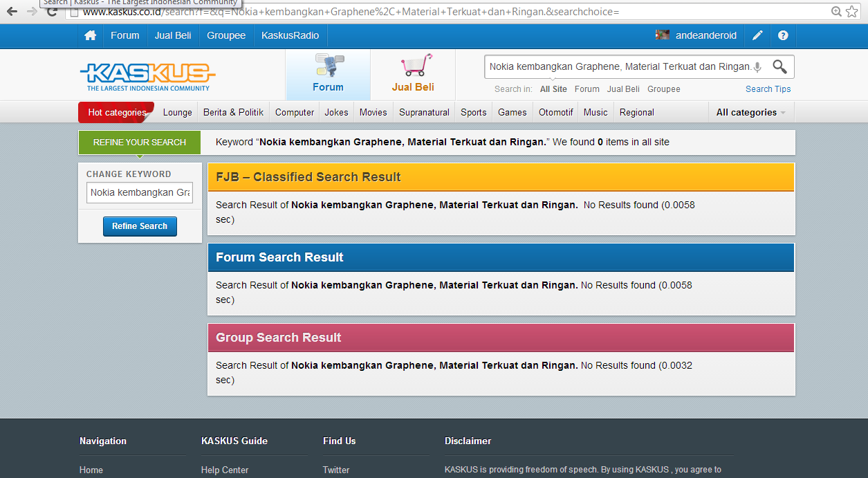Click the Refine Search button

coord(140,226)
